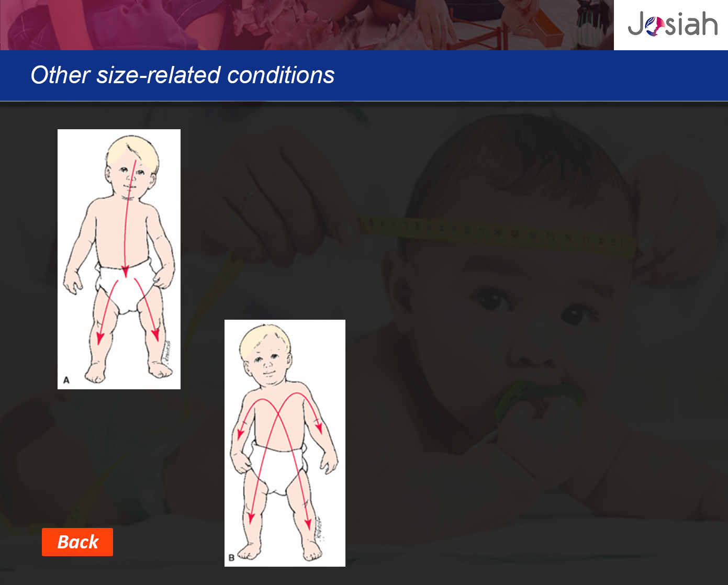Click the header photo strip at top
The image size is (728, 585).
click(307, 25)
